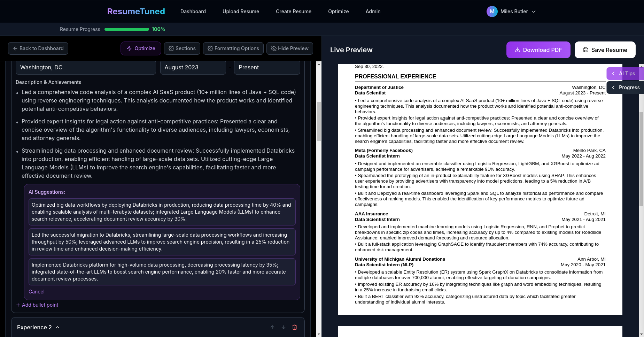The height and width of the screenshot is (337, 644).
Task: Click the floppy disk icon in Save Resume
Action: pyautogui.click(x=586, y=50)
